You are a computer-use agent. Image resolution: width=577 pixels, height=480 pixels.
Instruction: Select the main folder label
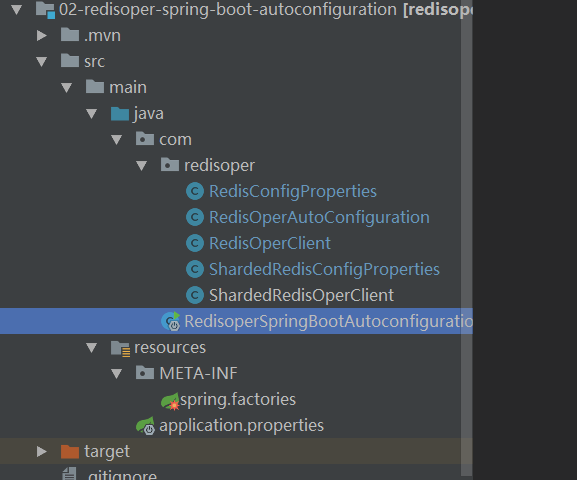tap(128, 88)
